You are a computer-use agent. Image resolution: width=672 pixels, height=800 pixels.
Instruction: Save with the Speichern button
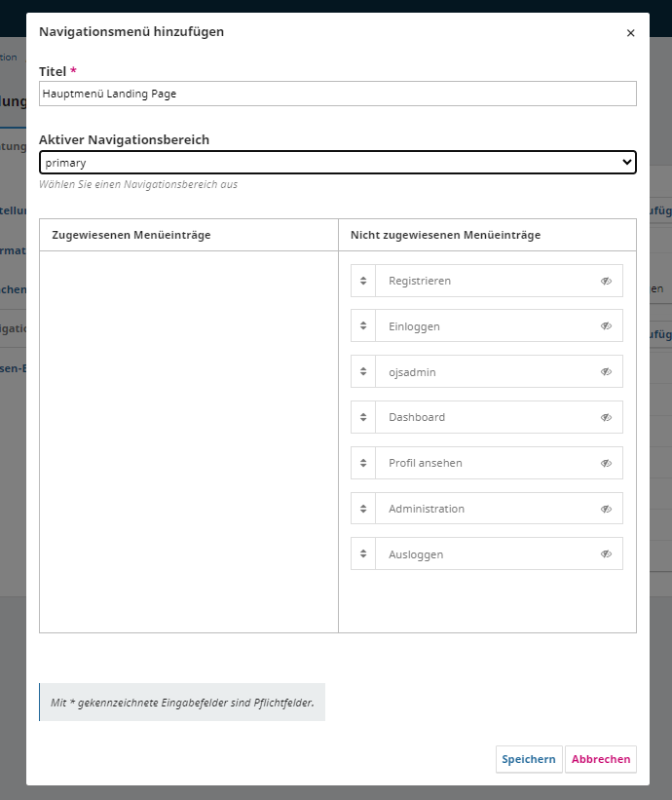529,759
